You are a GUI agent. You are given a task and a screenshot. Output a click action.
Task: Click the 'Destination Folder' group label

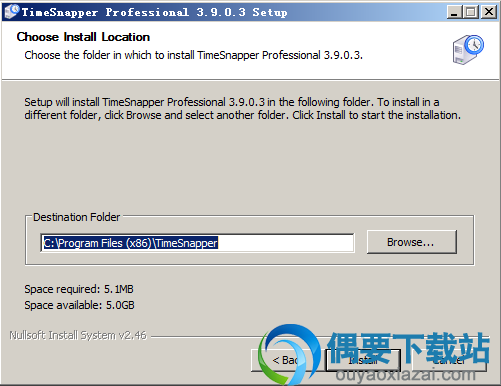(x=77, y=217)
